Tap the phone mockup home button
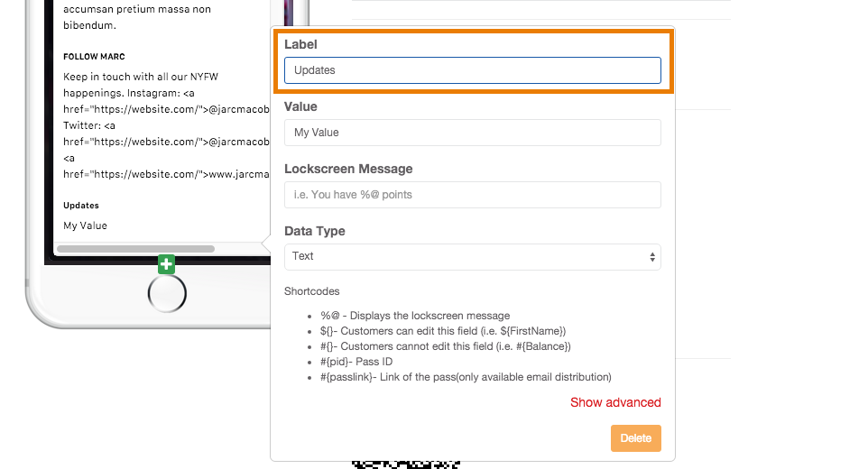 pyautogui.click(x=167, y=294)
